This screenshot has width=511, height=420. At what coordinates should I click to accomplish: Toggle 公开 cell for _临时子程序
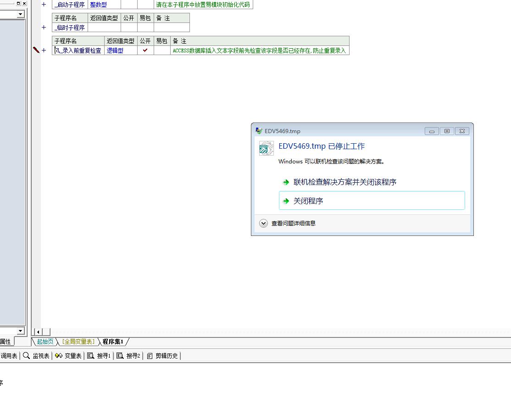[129, 28]
